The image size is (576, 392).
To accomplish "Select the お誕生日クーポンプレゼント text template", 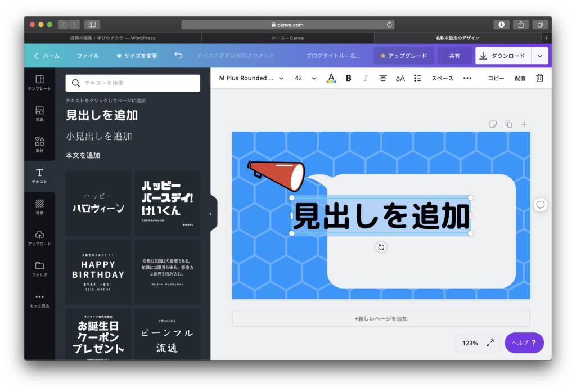I will (98, 334).
